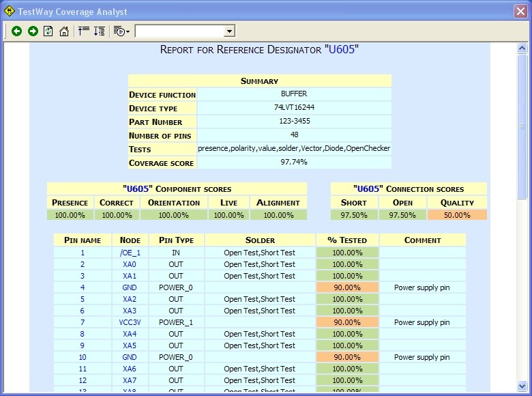This screenshot has height=396, width=532.
Task: Click the XA0 node link
Action: pyautogui.click(x=130, y=264)
